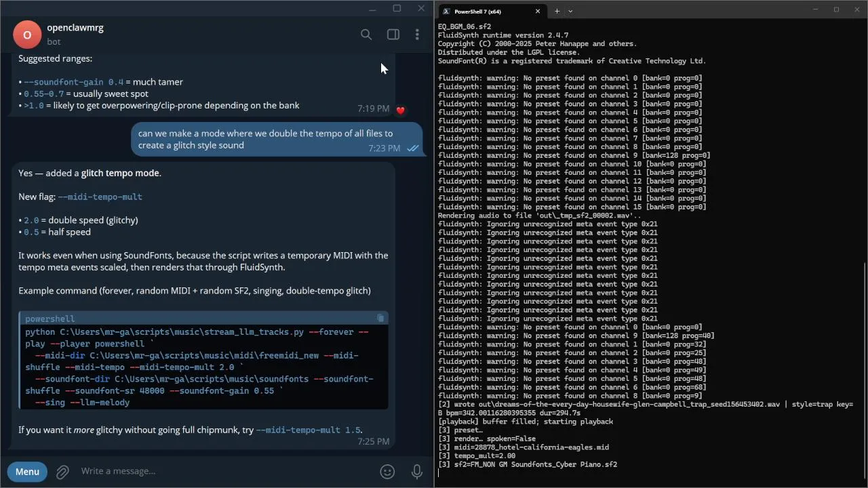Click the --midi-tempo-mult 1.5 code text
868x488 pixels.
[x=309, y=430]
